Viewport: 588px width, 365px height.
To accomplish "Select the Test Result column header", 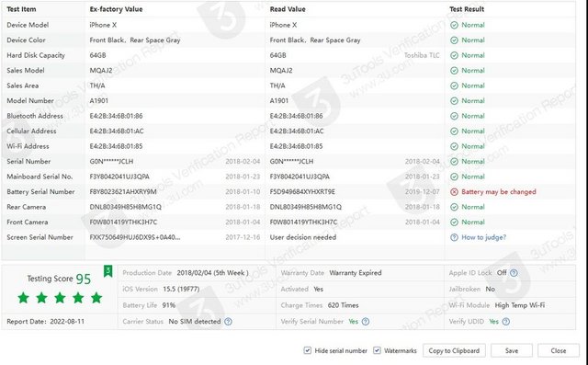I will 467,9.
